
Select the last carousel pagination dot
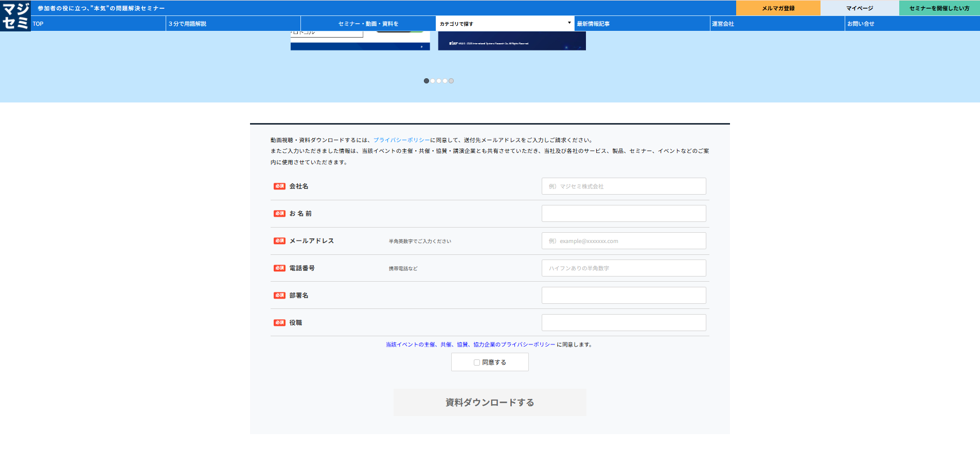451,81
